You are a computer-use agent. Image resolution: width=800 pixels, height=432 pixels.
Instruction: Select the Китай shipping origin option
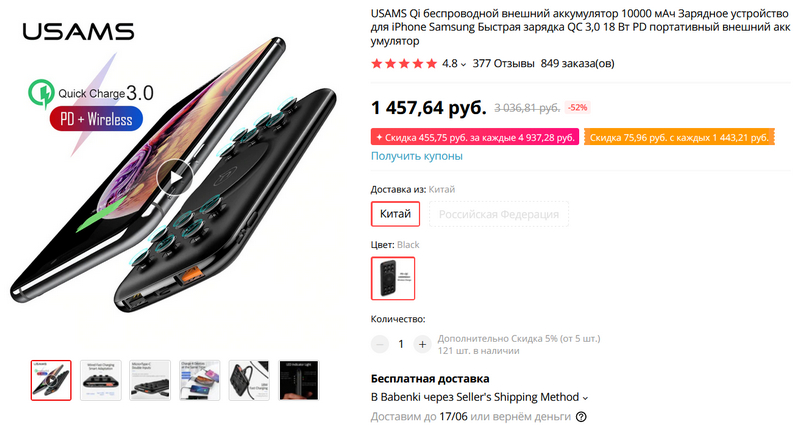click(395, 214)
